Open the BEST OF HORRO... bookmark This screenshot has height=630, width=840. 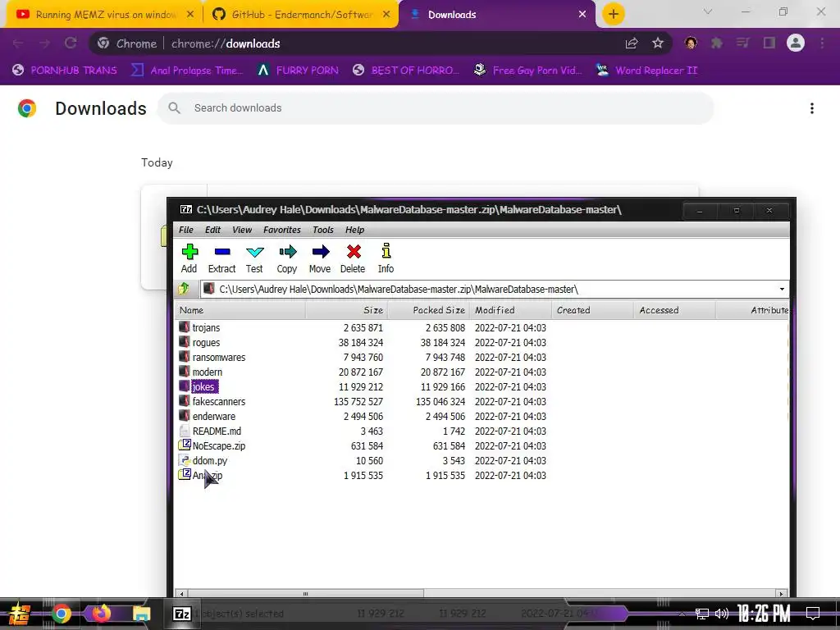(x=406, y=71)
